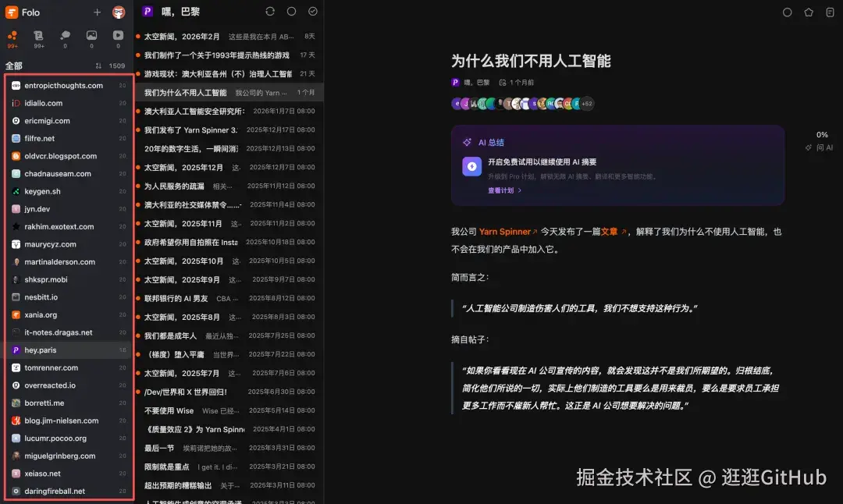The image size is (843, 504).
Task: Click the article title 为什么我们不用人工智能
Action: tap(531, 61)
